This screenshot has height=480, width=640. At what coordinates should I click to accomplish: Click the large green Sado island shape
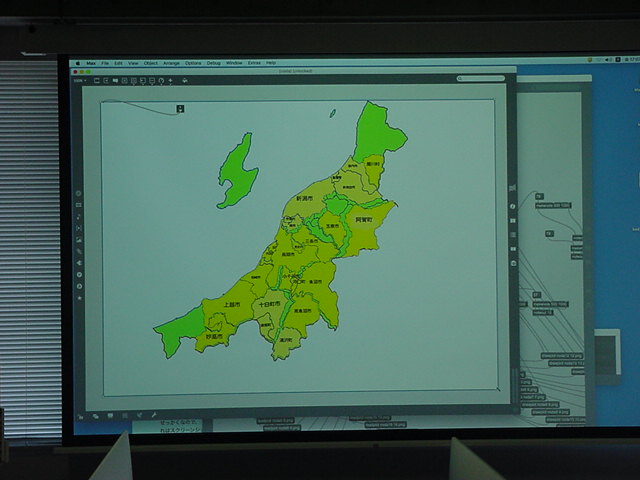(x=238, y=171)
